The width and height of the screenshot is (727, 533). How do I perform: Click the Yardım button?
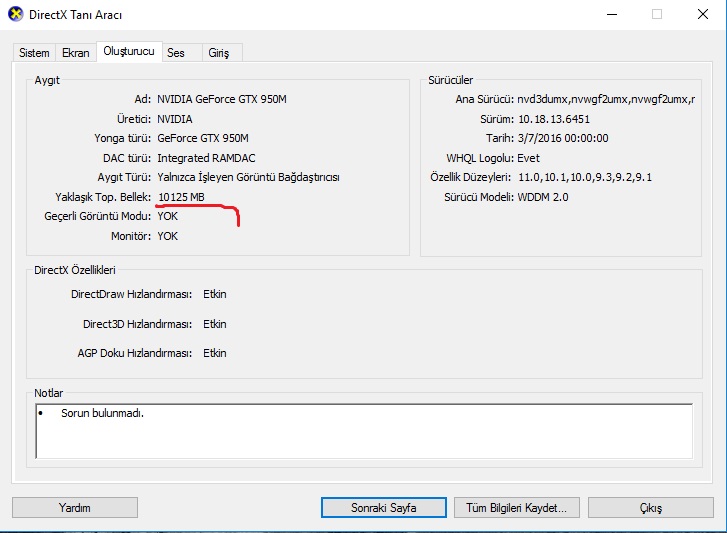[75, 508]
